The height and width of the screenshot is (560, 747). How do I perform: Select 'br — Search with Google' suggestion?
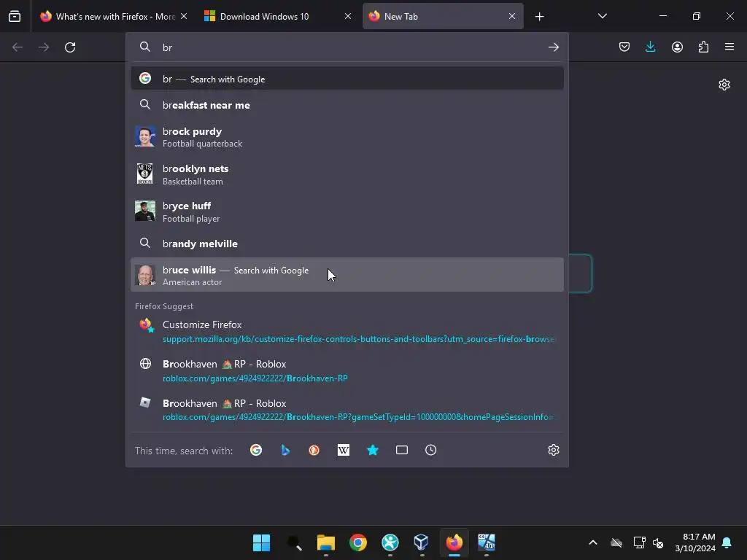click(x=347, y=79)
